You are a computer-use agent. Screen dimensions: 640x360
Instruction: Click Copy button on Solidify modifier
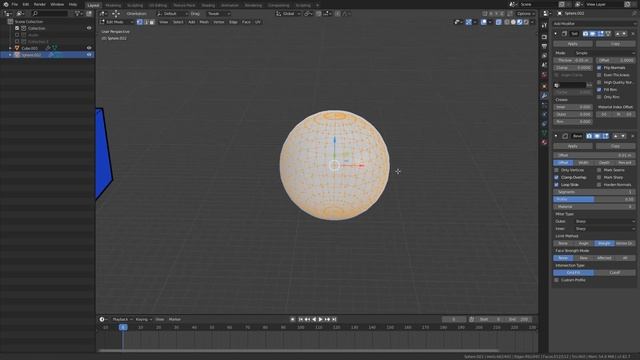pos(615,44)
